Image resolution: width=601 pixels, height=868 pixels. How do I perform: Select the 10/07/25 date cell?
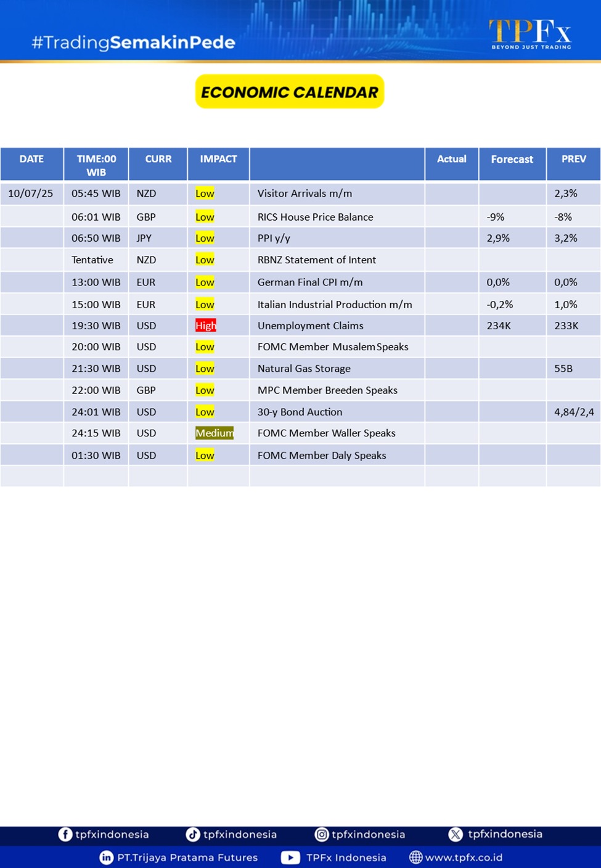tap(31, 194)
